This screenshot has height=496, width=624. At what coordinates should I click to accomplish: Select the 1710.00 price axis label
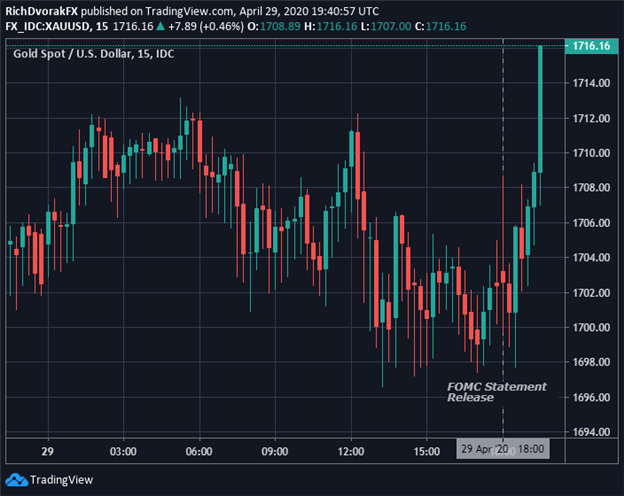[x=591, y=153]
